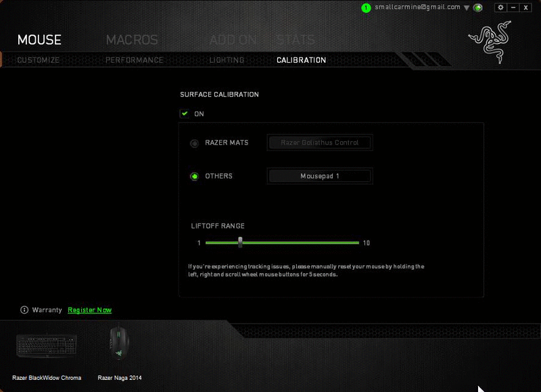Click the Razer BlackWidow Chroma label
The image size is (541, 392).
coord(47,378)
